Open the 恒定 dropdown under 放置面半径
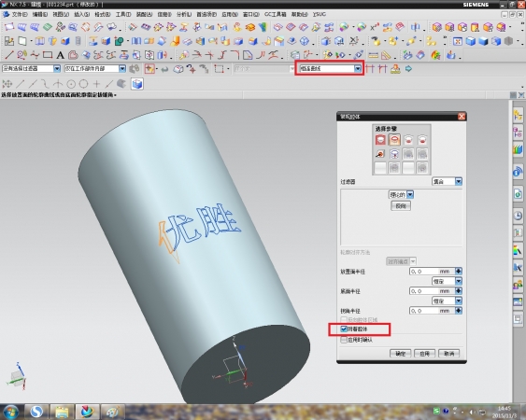This screenshot has width=526, height=420. (x=447, y=281)
